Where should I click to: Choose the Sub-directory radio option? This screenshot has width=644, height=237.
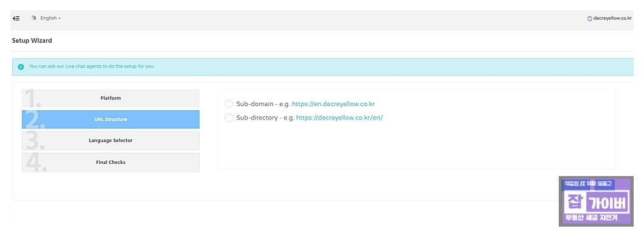229,118
